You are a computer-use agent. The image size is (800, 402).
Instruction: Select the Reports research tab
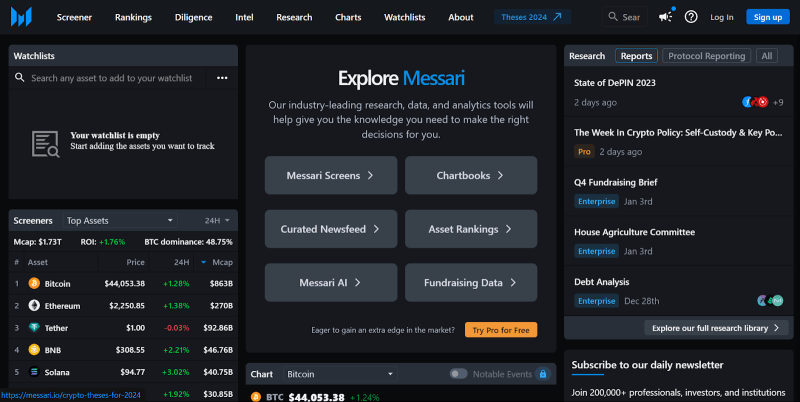(636, 56)
